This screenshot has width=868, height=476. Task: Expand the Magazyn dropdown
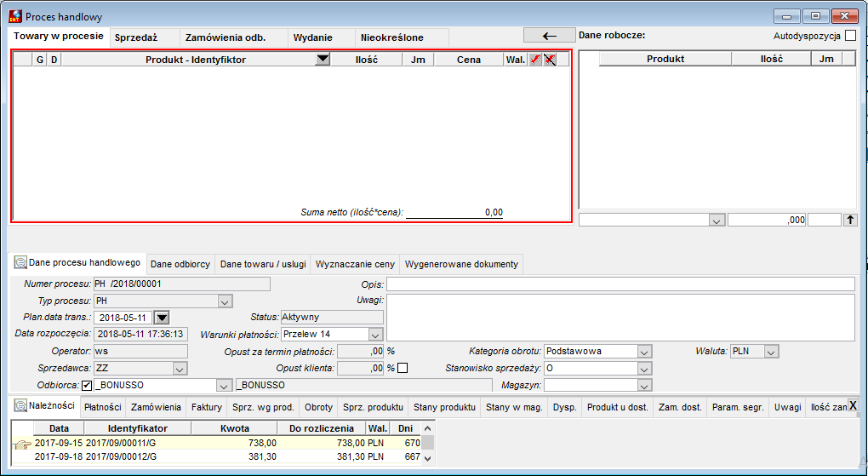point(644,386)
